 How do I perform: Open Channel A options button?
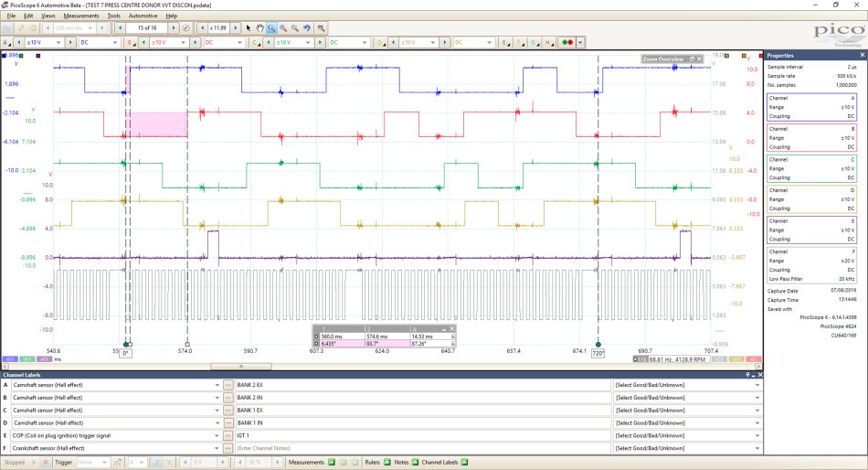(x=6, y=42)
